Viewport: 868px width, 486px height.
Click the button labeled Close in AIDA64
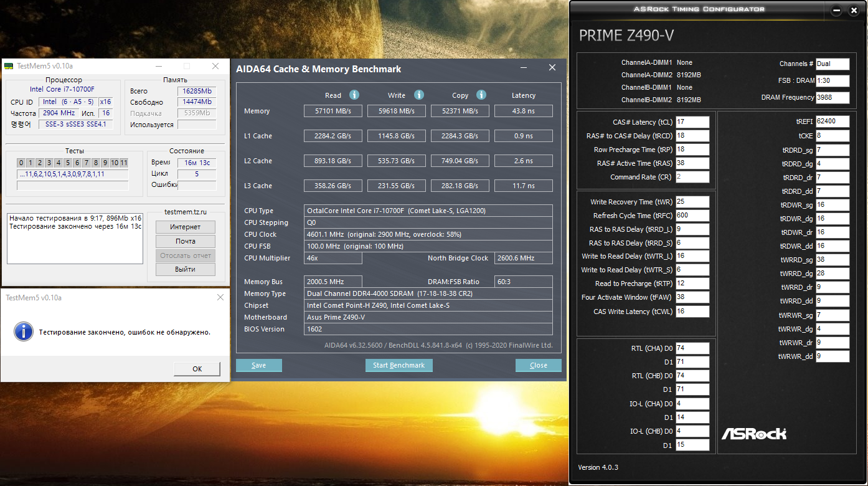(539, 365)
